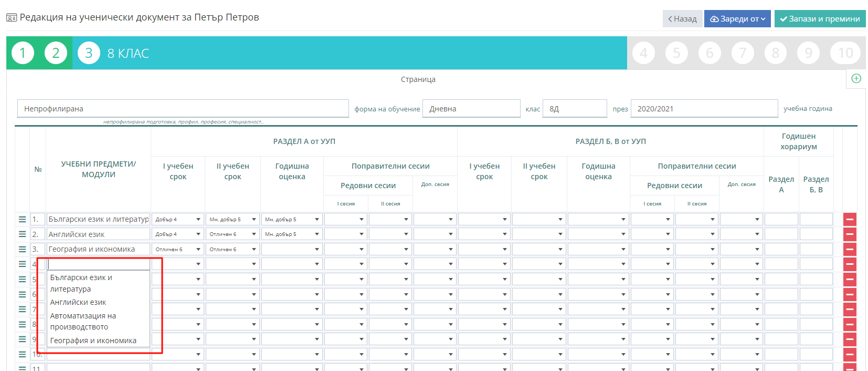
Task: Open the Зареди от dropdown button
Action: point(737,18)
